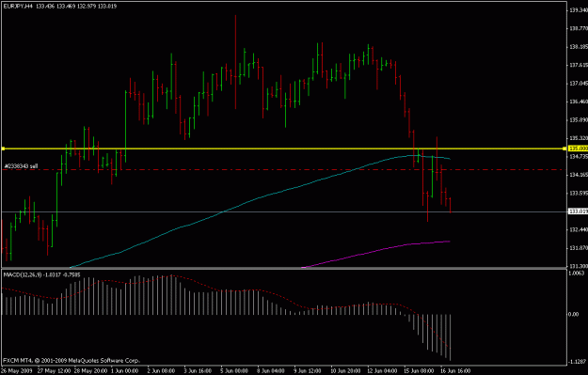Image resolution: width=588 pixels, height=375 pixels.
Task: Click the grey current price line
Action: pyautogui.click(x=284, y=212)
